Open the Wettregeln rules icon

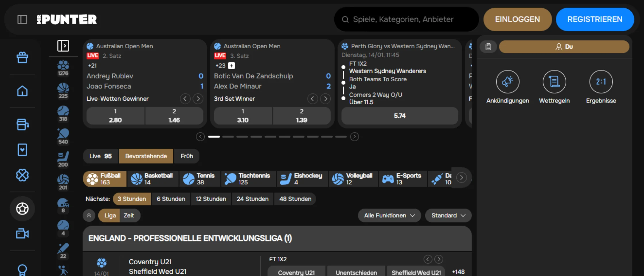click(x=554, y=82)
